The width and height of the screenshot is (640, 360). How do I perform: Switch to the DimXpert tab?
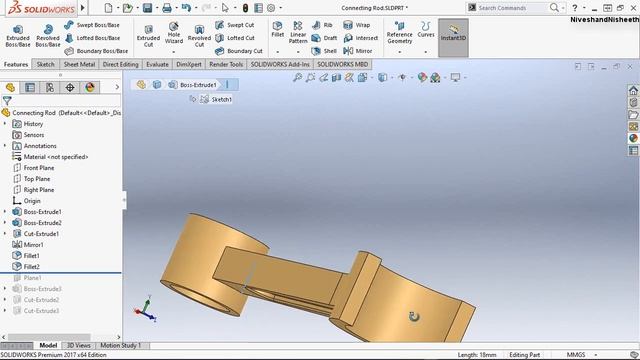pos(189,64)
